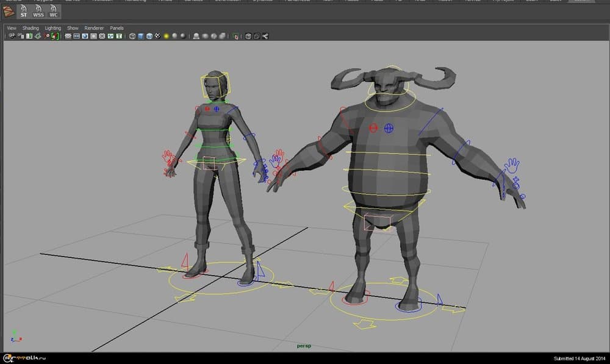Viewport: 610px width, 364px height.
Task: Open the Panels dropdown menu
Action: 117,28
